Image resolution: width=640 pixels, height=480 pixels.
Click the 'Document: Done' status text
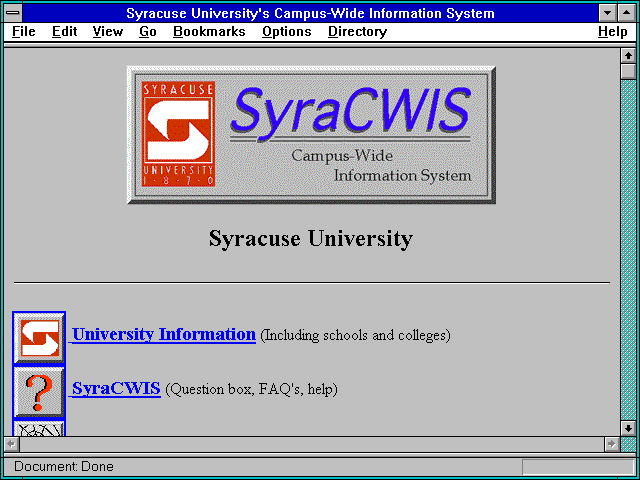[64, 467]
